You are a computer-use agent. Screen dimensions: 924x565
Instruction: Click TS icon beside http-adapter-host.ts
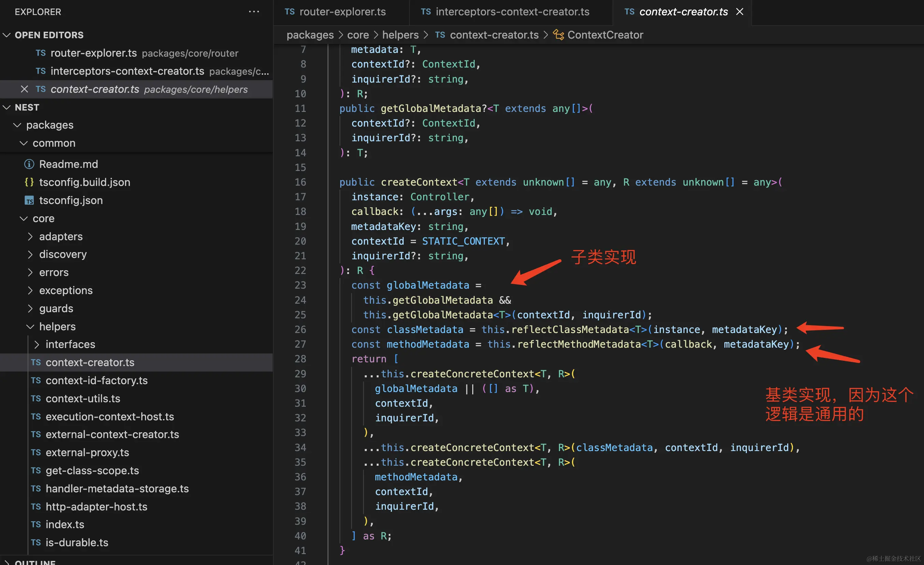coord(35,507)
